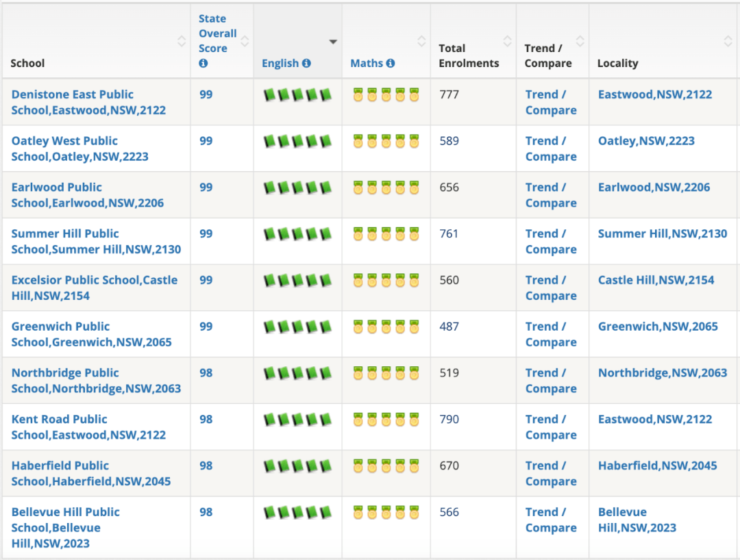
Task: Open Haberfield,NSW,2045 locality link
Action: coord(657,466)
